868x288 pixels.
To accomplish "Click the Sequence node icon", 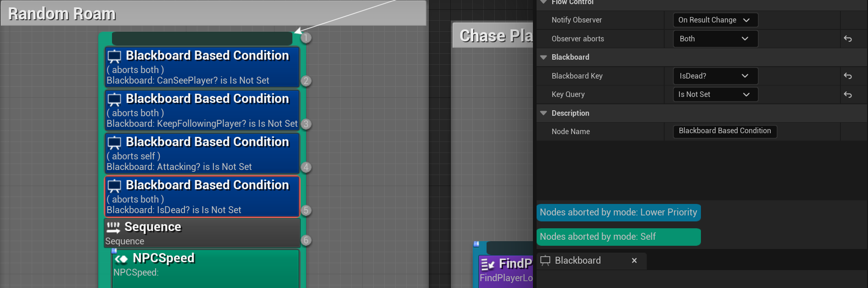I will tap(113, 227).
